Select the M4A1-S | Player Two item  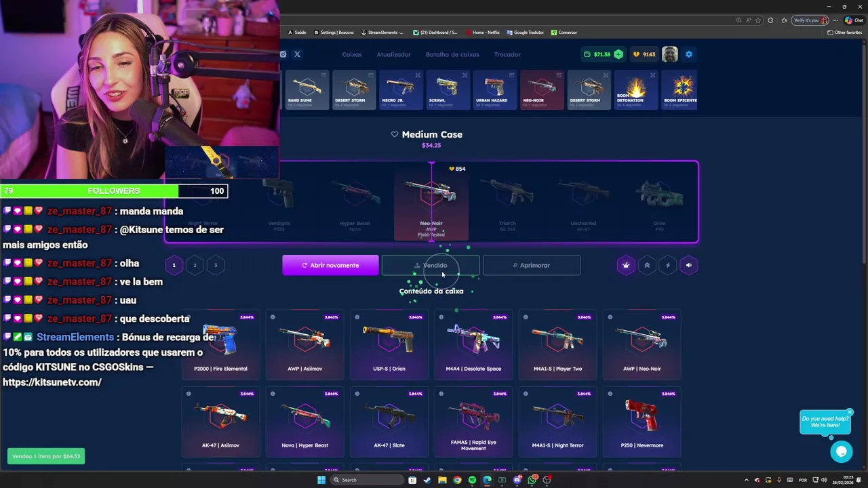557,344
